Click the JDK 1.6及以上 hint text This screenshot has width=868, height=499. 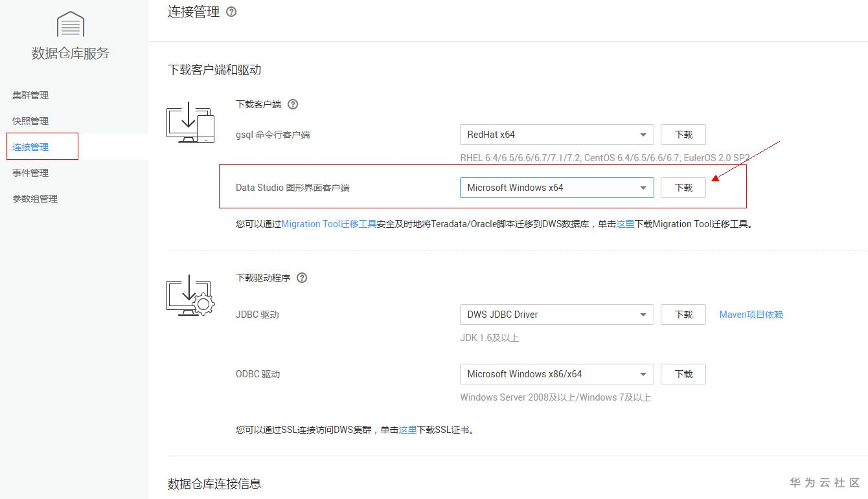click(x=490, y=338)
